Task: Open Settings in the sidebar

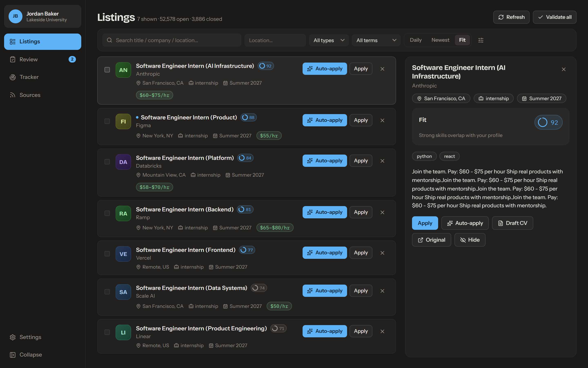Action: 43,337
